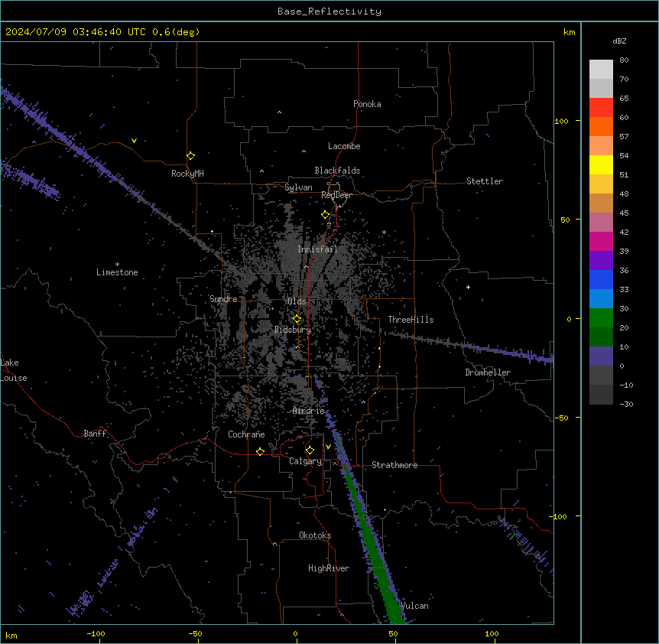Click the Stettler town label
Screen dimensions: 659x644
point(485,181)
